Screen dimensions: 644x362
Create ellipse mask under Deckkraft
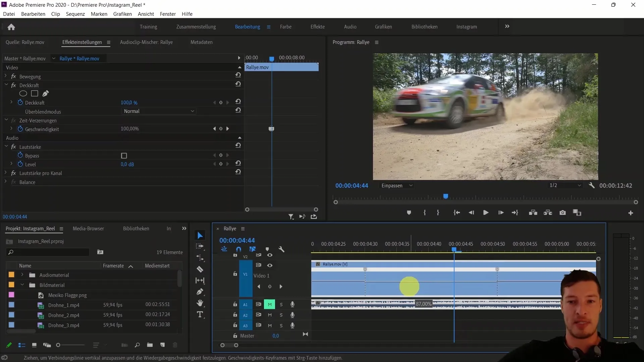[23, 94]
